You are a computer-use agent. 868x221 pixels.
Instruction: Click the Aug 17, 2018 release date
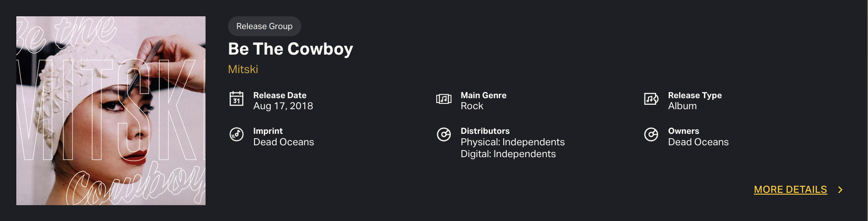(283, 106)
